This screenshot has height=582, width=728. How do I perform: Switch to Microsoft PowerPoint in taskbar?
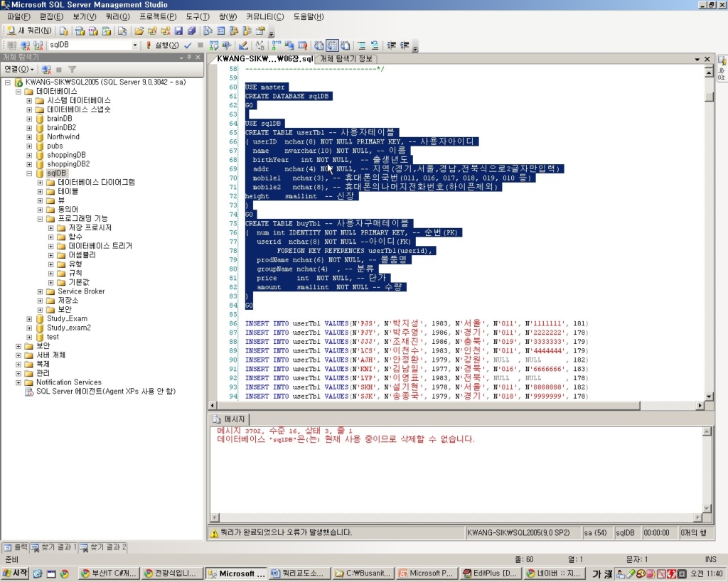pos(427,573)
